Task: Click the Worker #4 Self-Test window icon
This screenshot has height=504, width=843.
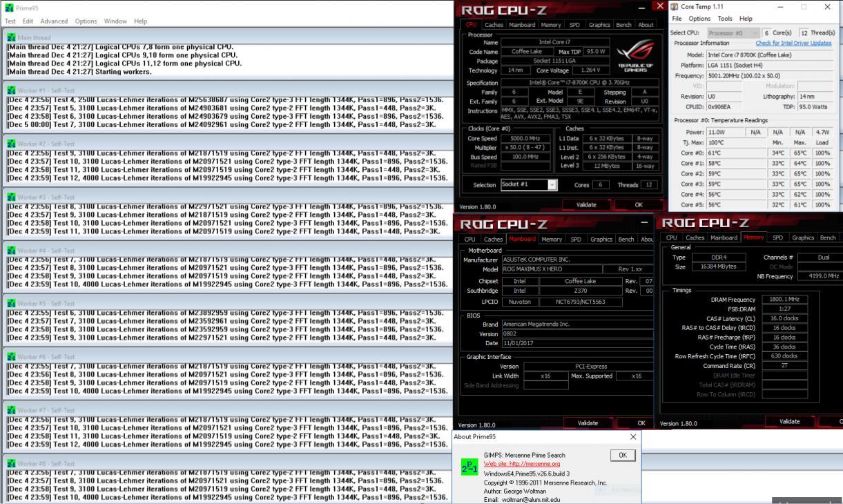Action: tap(11, 250)
